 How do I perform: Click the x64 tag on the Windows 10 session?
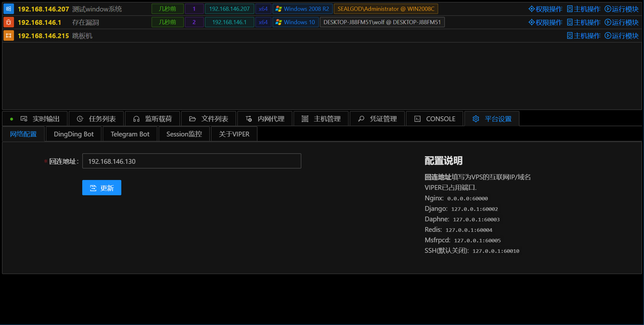click(263, 22)
